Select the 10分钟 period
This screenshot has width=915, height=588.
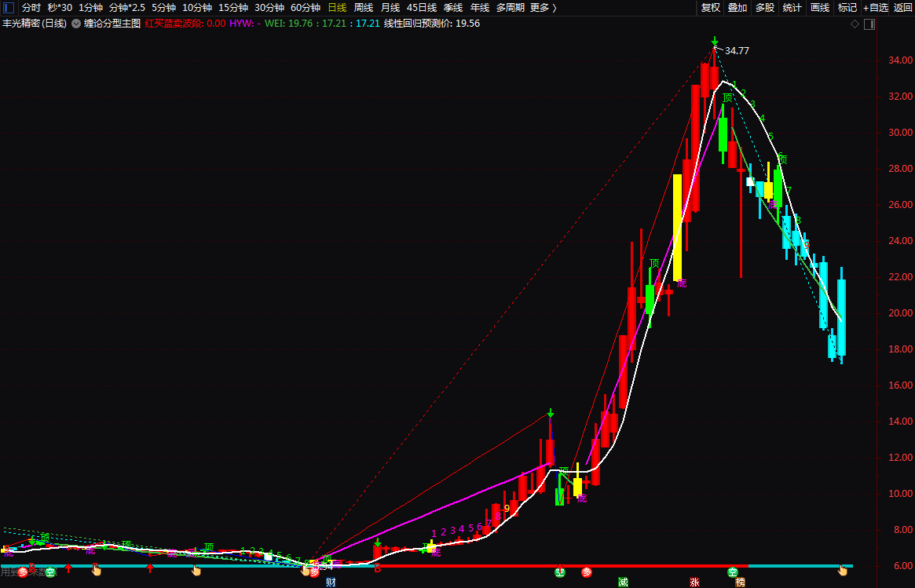point(196,8)
